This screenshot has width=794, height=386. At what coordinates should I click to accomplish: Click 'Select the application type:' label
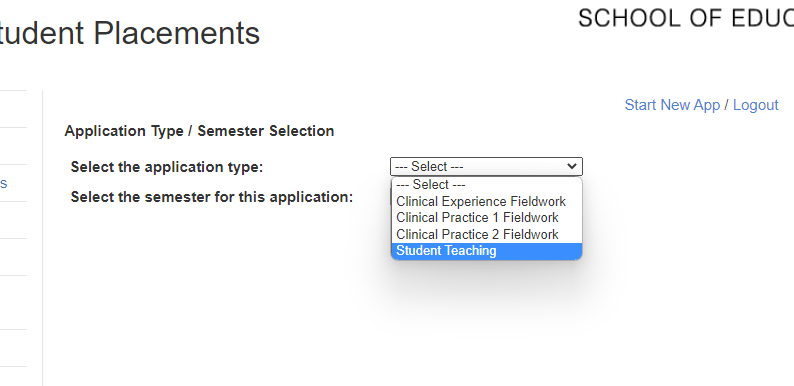click(167, 167)
